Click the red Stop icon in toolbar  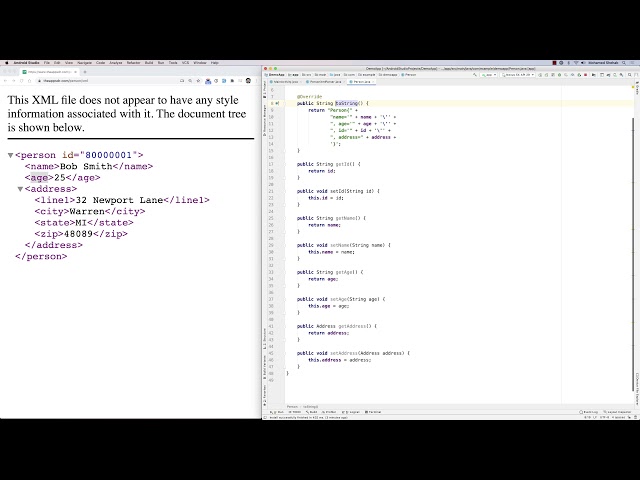coord(585,75)
